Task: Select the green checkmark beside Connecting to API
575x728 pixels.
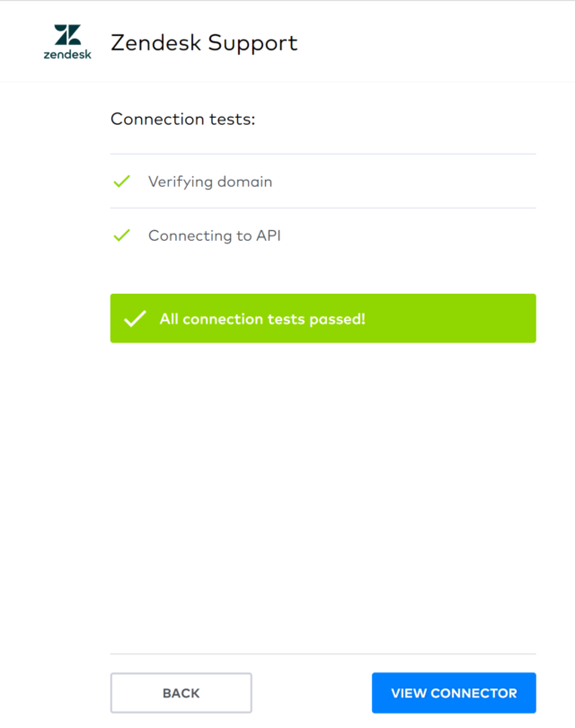Action: pos(121,235)
